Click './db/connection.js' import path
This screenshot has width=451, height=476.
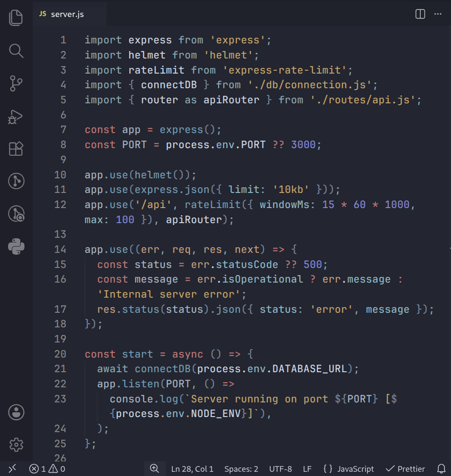tap(310, 85)
